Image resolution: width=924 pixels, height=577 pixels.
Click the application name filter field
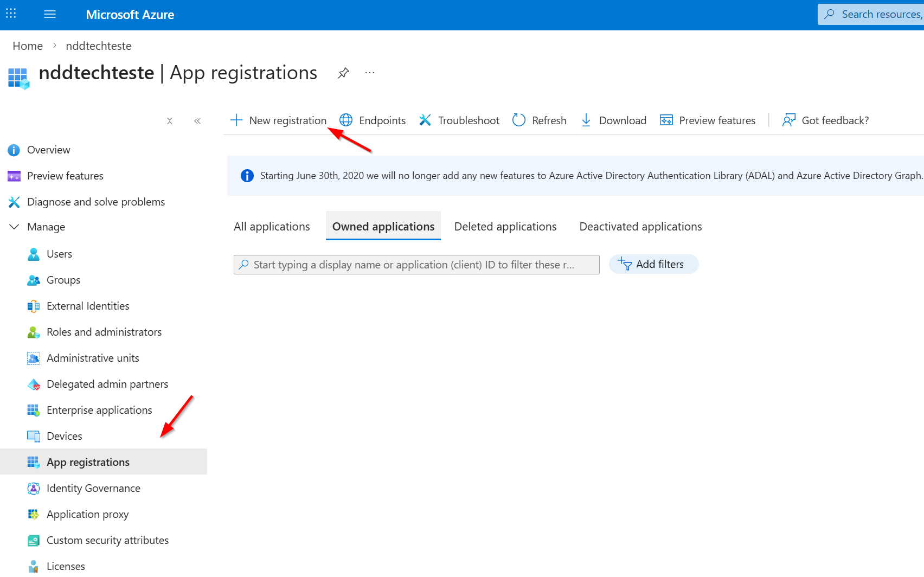click(416, 265)
